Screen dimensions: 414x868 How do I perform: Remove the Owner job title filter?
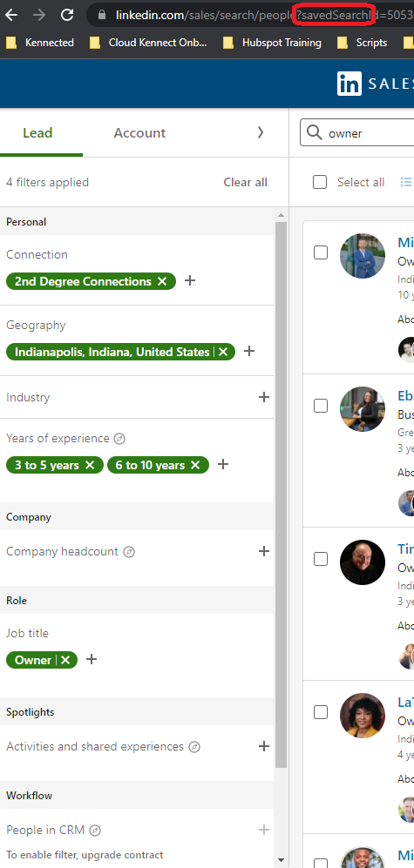click(65, 660)
